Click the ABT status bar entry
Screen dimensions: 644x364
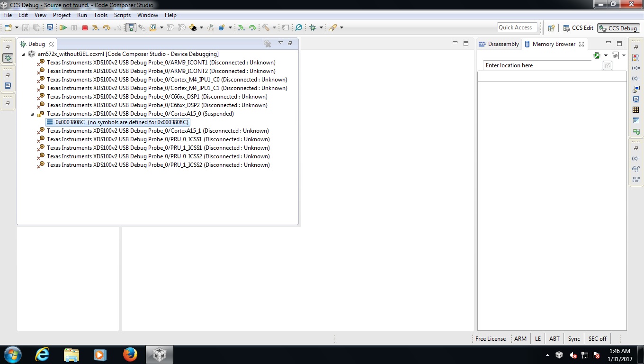click(555, 339)
